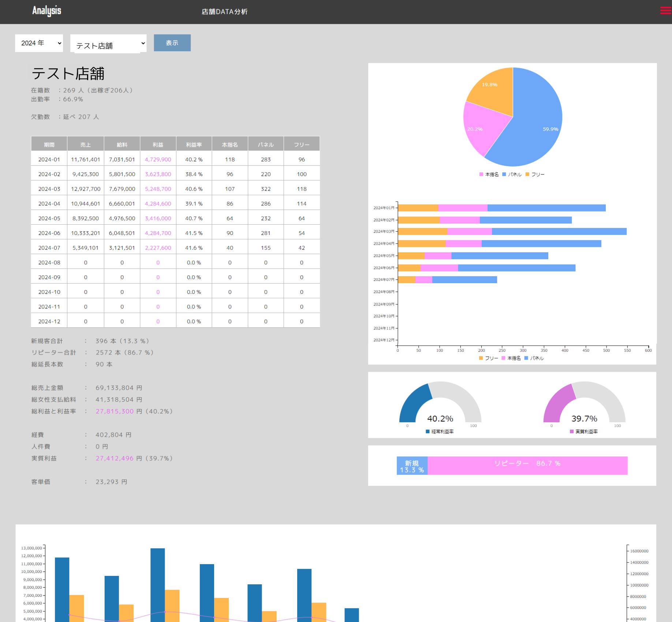The image size is (672, 622).
Task: Click the 実質利益率 gauge legend
Action: [584, 432]
